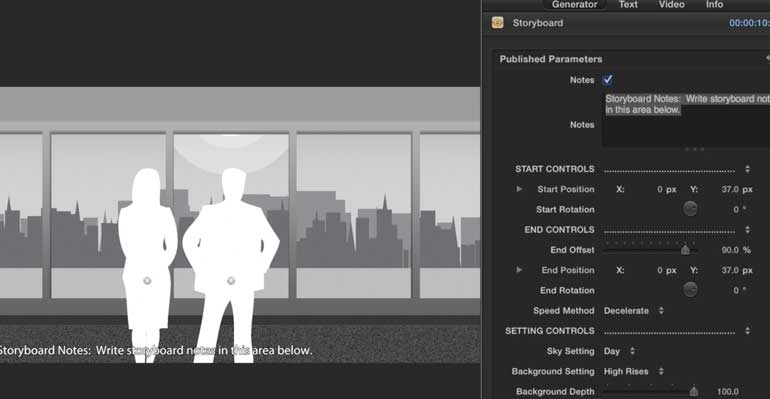The image size is (770, 399).
Task: Click the Start Position Y value 37.0
Action: 730,189
